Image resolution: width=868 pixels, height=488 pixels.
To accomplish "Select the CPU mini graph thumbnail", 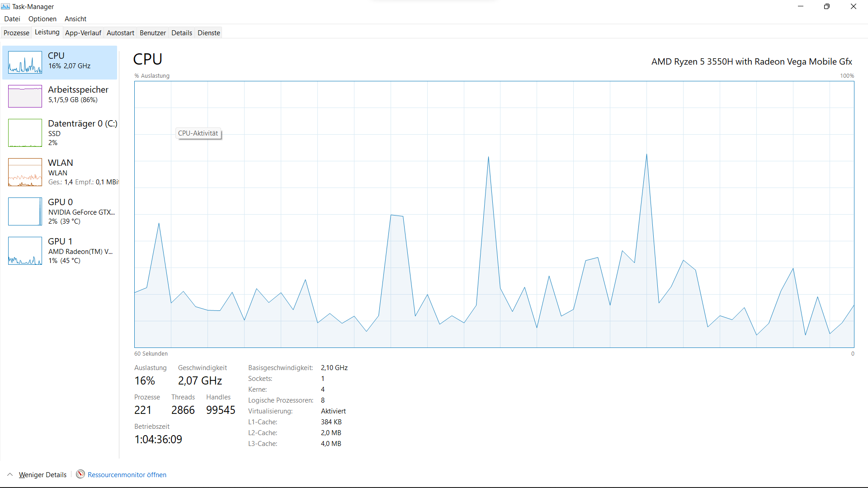I will (x=25, y=62).
